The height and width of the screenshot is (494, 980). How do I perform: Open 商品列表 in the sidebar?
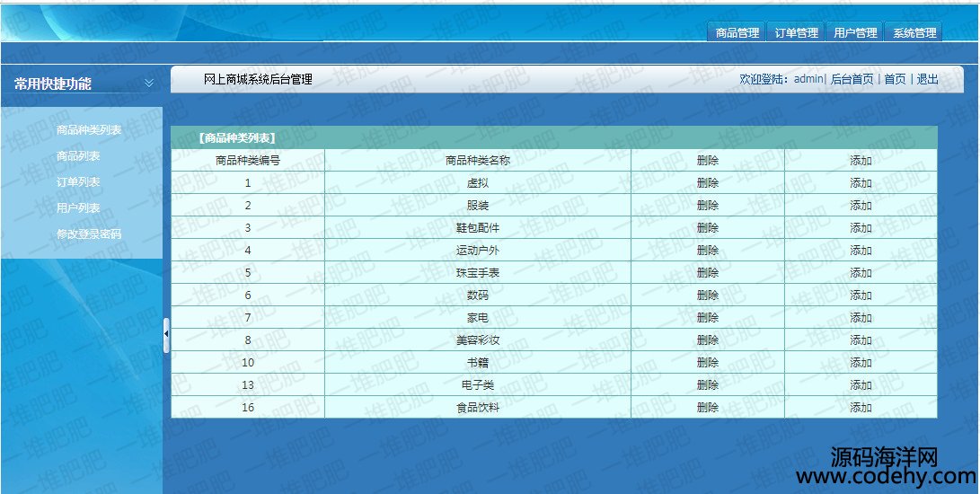[78, 156]
